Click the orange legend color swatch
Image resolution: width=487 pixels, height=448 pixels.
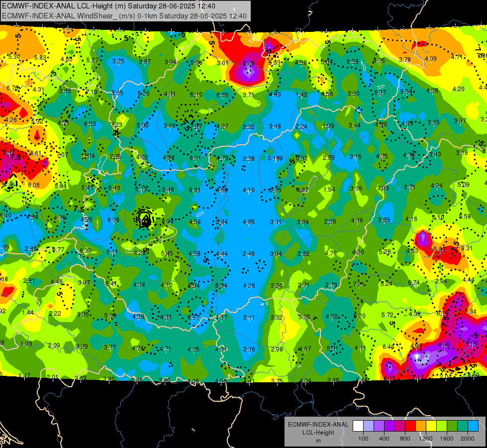pyautogui.click(x=420, y=426)
